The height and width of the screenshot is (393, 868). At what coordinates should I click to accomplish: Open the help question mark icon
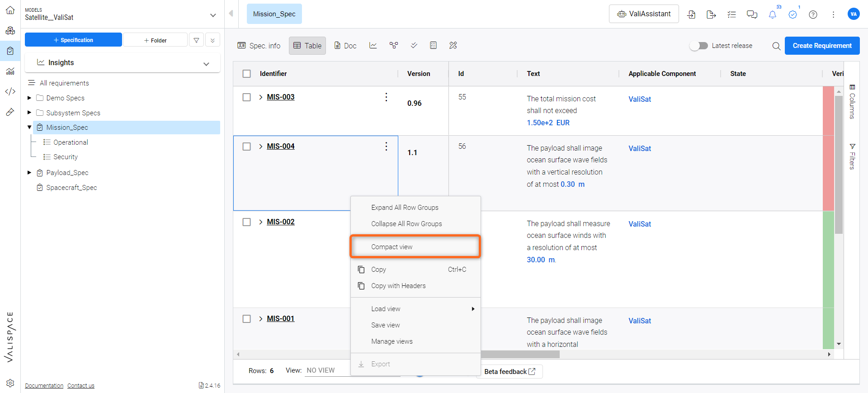point(813,14)
